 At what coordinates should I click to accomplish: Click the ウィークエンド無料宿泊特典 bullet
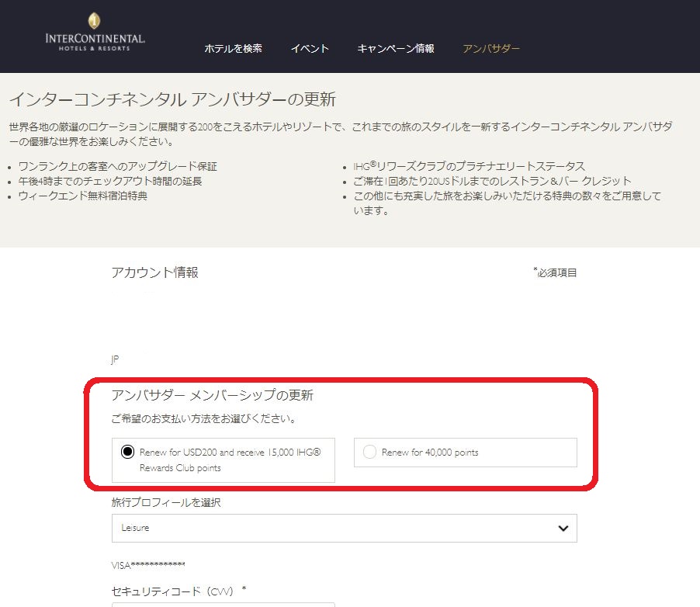pyautogui.click(x=82, y=196)
